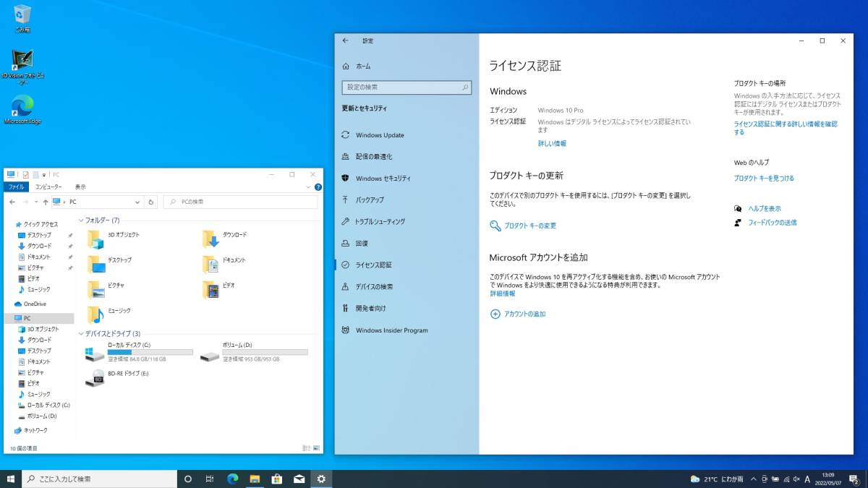This screenshot has height=488, width=868.
Task: Open コンピューター tab in Explorer
Action: (48, 187)
